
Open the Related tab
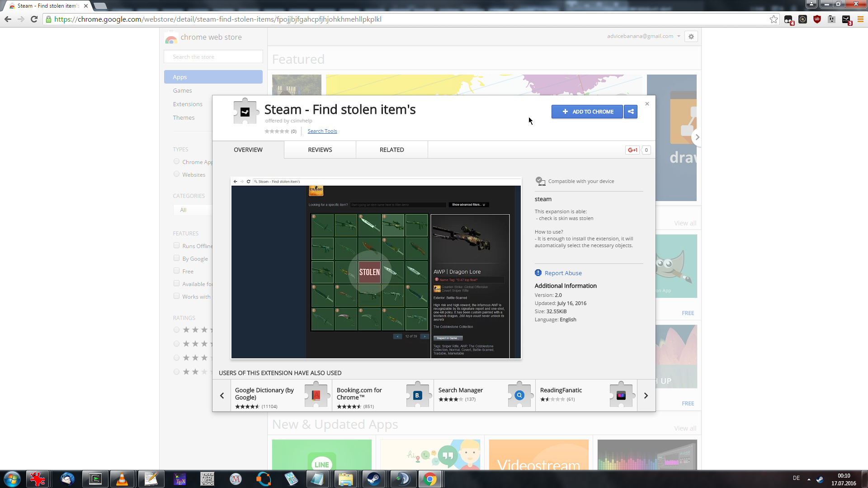[392, 150]
